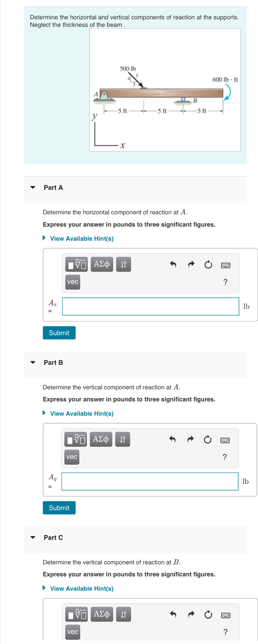
Task: Click the undo arrow in Part C editor
Action: (173, 614)
